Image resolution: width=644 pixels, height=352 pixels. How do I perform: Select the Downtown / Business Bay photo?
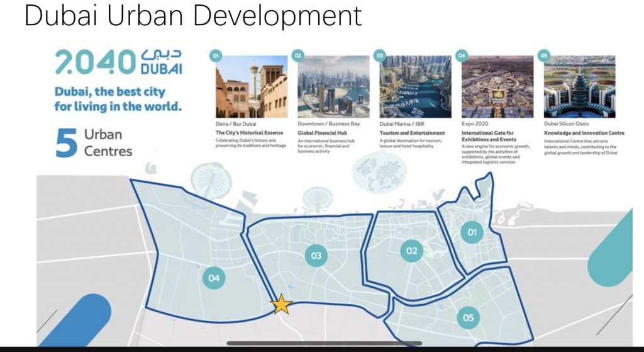[333, 87]
